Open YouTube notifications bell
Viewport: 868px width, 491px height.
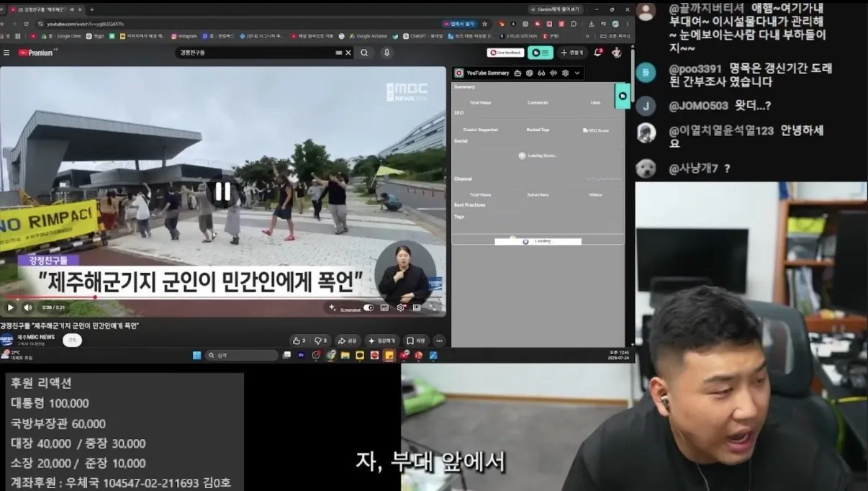tap(598, 53)
